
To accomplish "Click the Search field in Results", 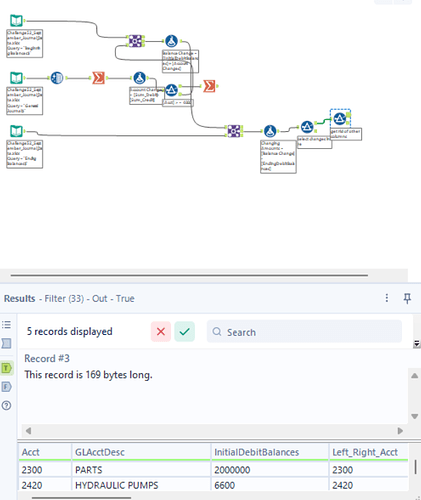I will pos(304,332).
